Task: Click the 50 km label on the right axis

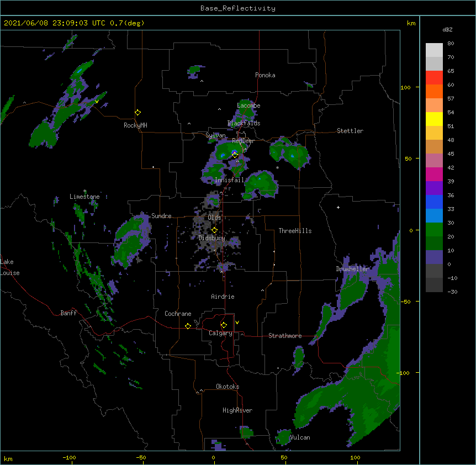Action: [x=408, y=158]
